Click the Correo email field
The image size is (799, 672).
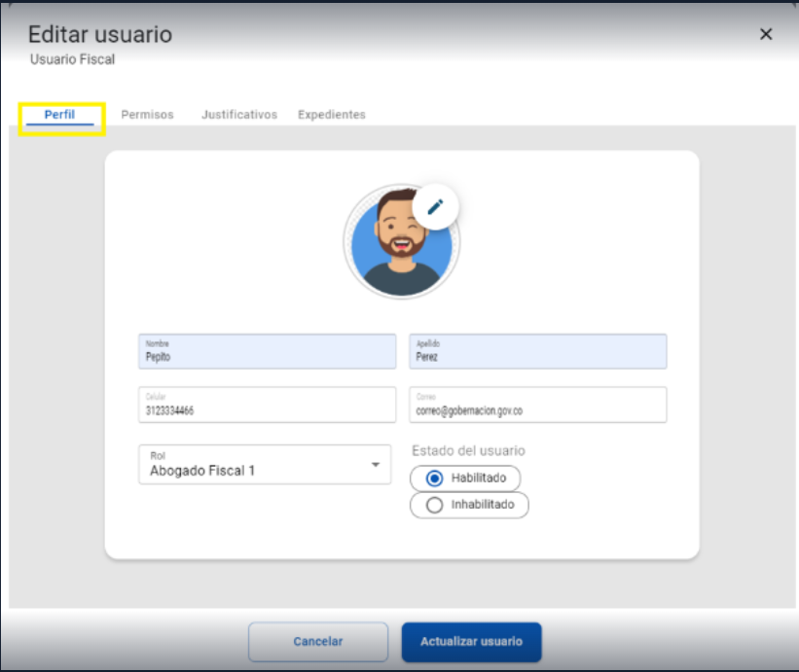pyautogui.click(x=538, y=405)
